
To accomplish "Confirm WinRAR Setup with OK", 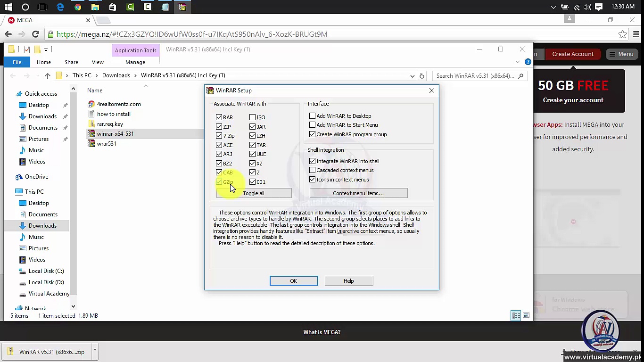I will [294, 281].
